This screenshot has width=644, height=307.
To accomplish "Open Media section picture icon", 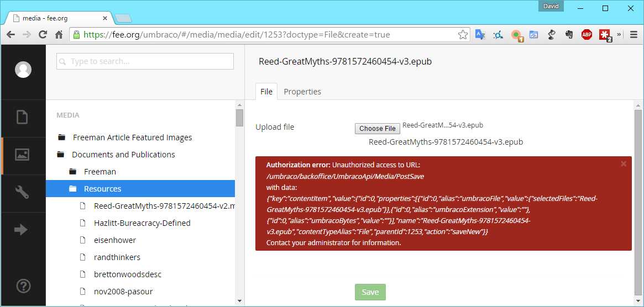I will (x=22, y=155).
